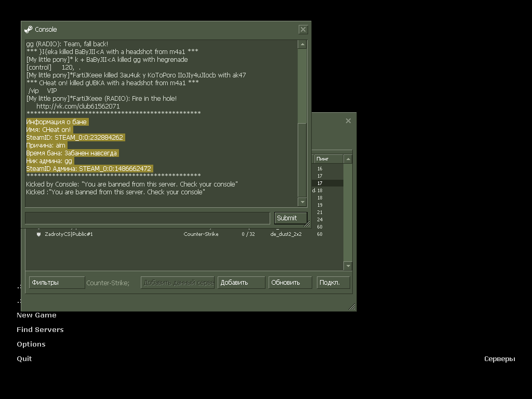Click the shield icon next to ZadrotyCS|Public#1
Viewport: 532px width, 399px height.
point(38,234)
